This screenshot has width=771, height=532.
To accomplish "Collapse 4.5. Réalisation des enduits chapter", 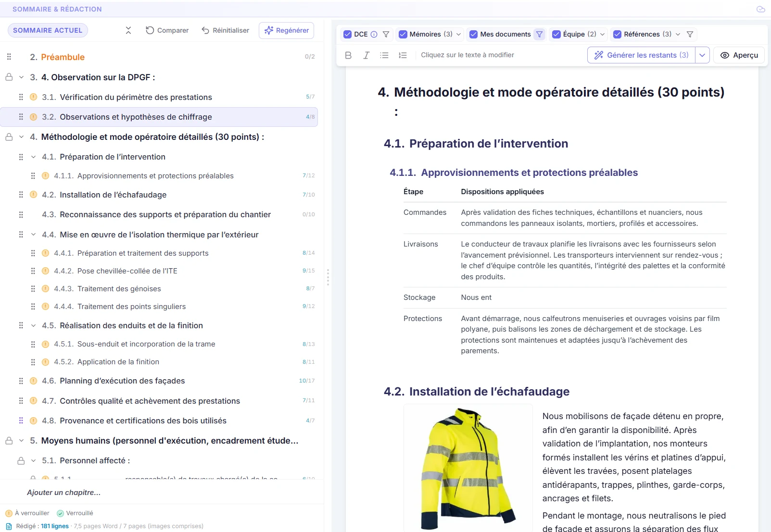I will (x=33, y=325).
